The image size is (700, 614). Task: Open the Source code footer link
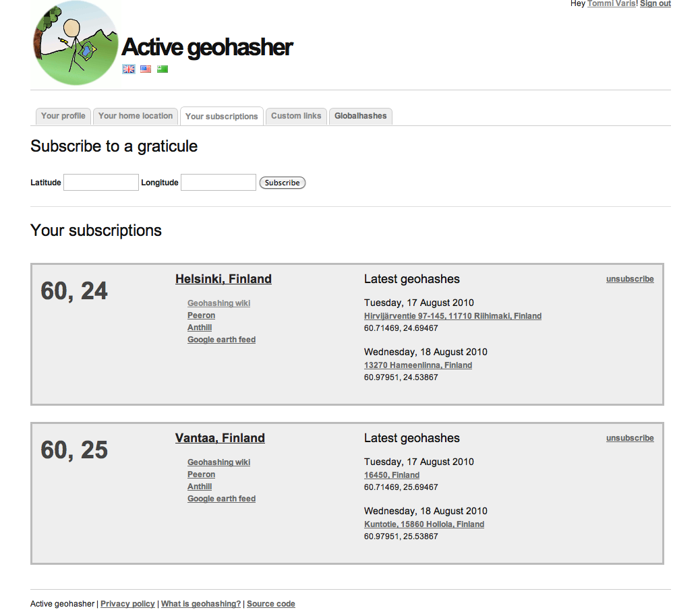click(x=270, y=604)
